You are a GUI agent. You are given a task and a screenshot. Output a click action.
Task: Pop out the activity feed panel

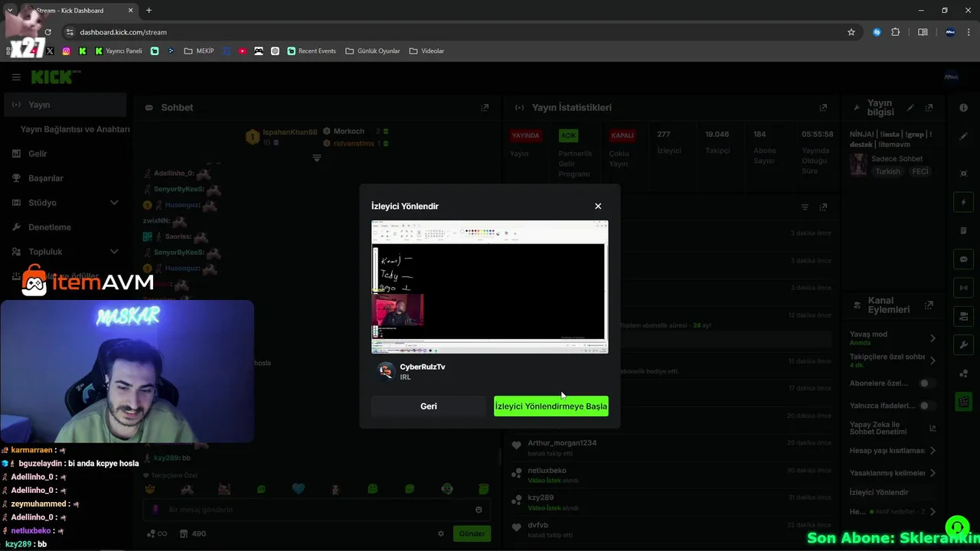click(x=823, y=207)
